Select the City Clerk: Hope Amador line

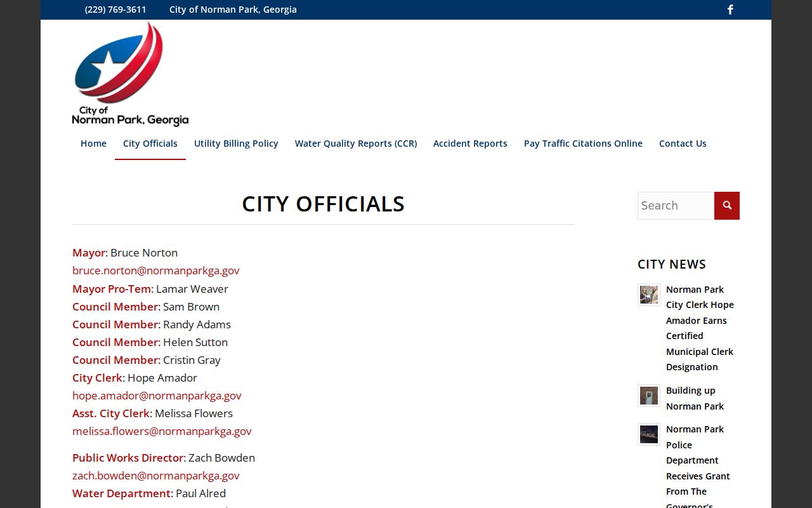135,378
